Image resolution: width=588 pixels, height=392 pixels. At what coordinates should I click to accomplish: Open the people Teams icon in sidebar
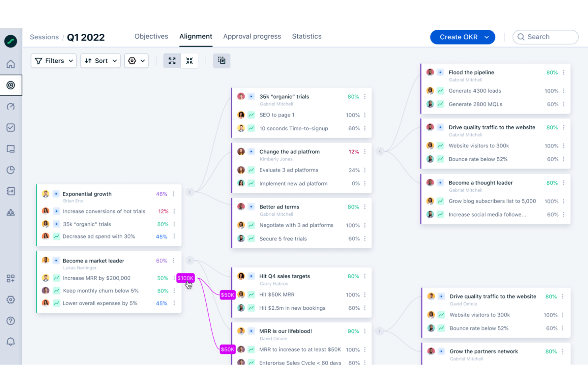click(x=11, y=212)
